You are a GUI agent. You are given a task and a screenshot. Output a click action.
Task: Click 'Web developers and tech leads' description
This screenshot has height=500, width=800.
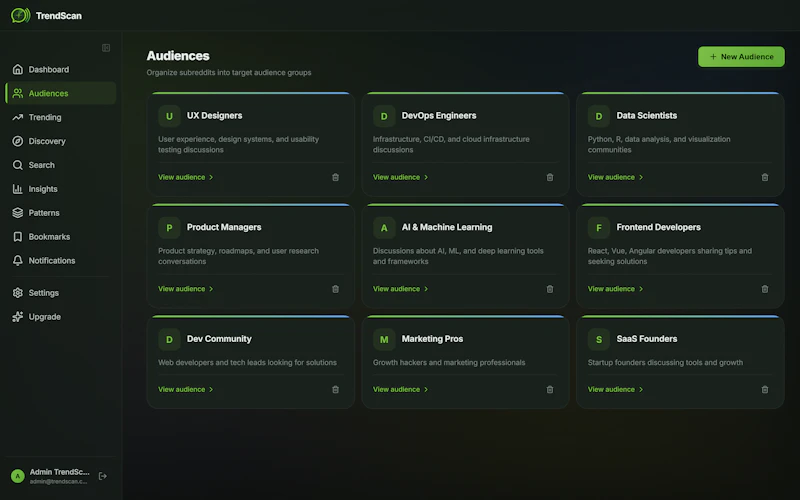point(247,363)
